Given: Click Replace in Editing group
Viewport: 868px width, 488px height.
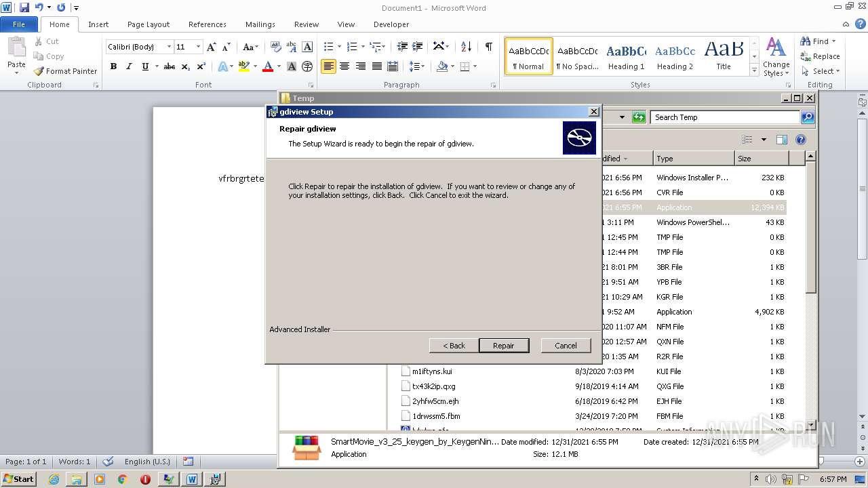Looking at the screenshot, I should (821, 56).
